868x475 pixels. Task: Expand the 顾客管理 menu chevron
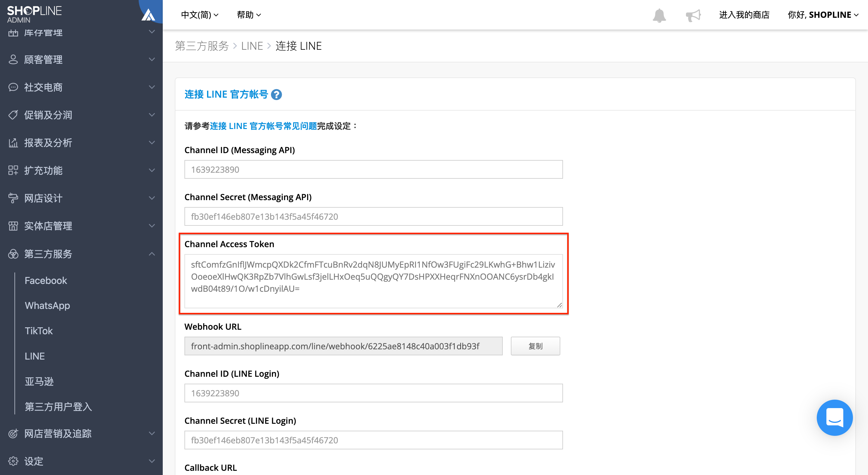pos(152,60)
